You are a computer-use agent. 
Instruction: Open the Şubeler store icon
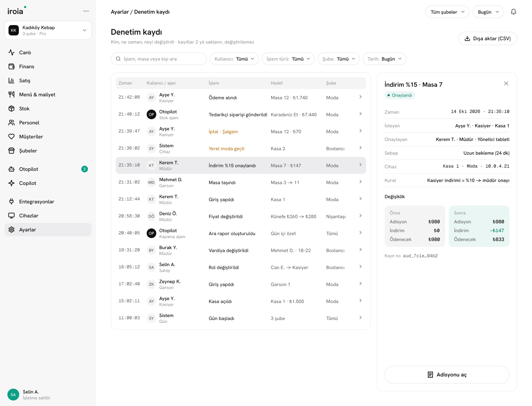click(11, 151)
